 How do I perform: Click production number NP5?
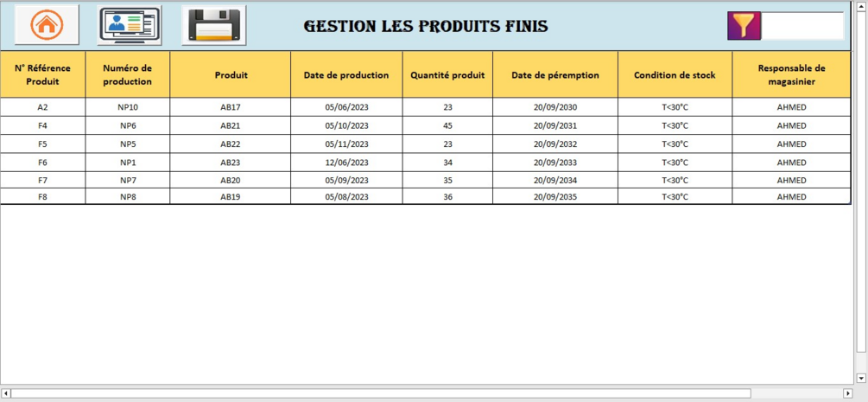click(127, 144)
